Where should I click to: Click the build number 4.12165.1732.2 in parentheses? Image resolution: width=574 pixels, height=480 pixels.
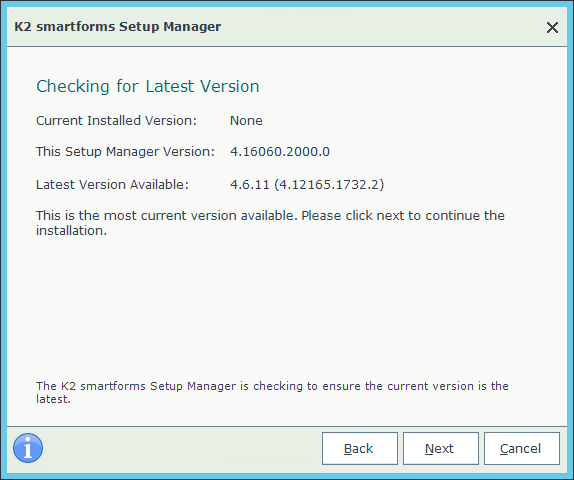pos(329,185)
